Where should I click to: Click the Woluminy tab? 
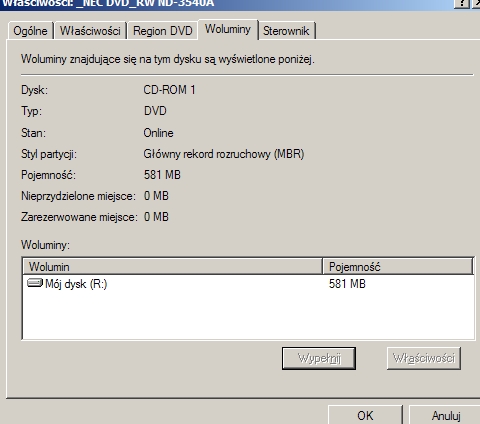pyautogui.click(x=228, y=29)
